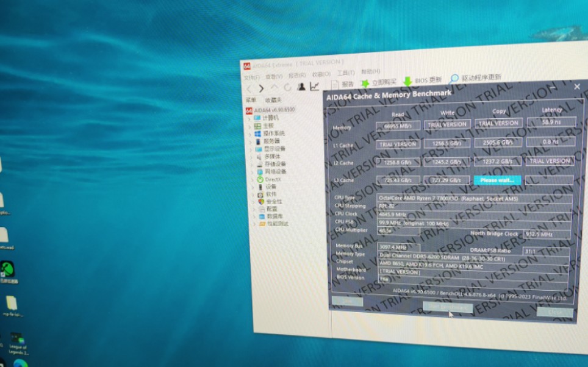Click the Close button in benchmark dialog
588x367 pixels.
(x=554, y=312)
